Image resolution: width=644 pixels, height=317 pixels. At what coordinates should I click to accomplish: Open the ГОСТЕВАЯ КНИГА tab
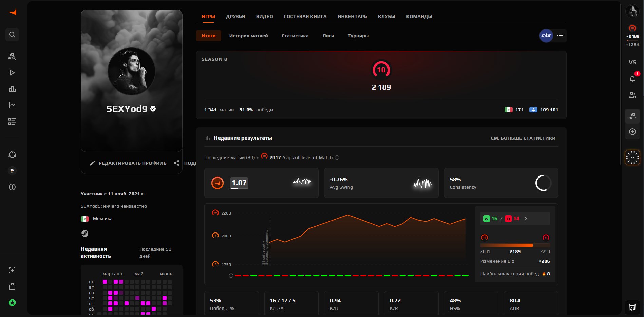tap(305, 16)
